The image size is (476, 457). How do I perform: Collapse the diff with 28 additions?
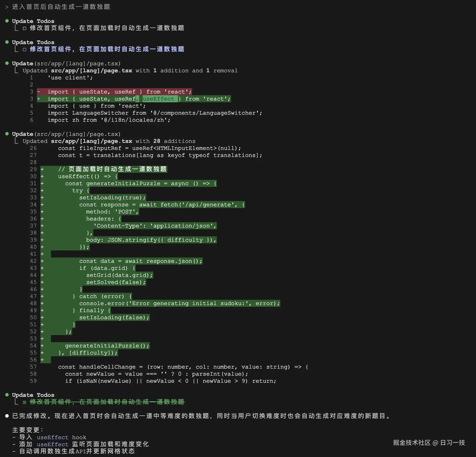(x=16, y=141)
